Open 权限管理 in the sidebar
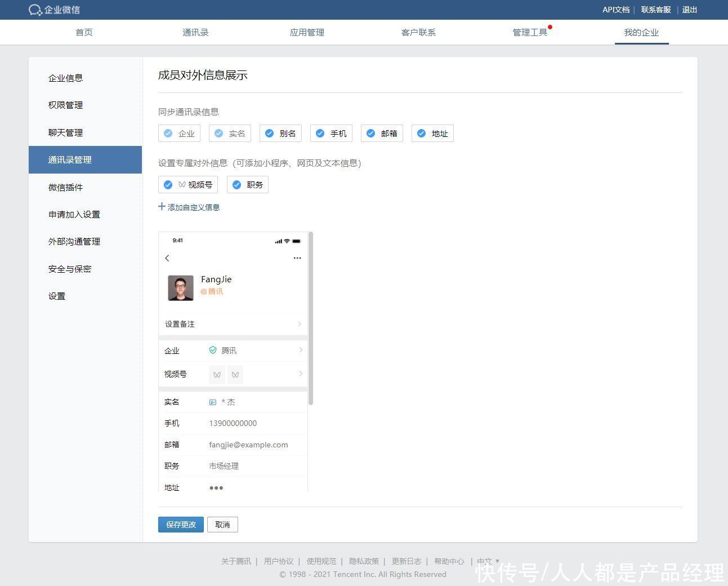 coord(66,105)
